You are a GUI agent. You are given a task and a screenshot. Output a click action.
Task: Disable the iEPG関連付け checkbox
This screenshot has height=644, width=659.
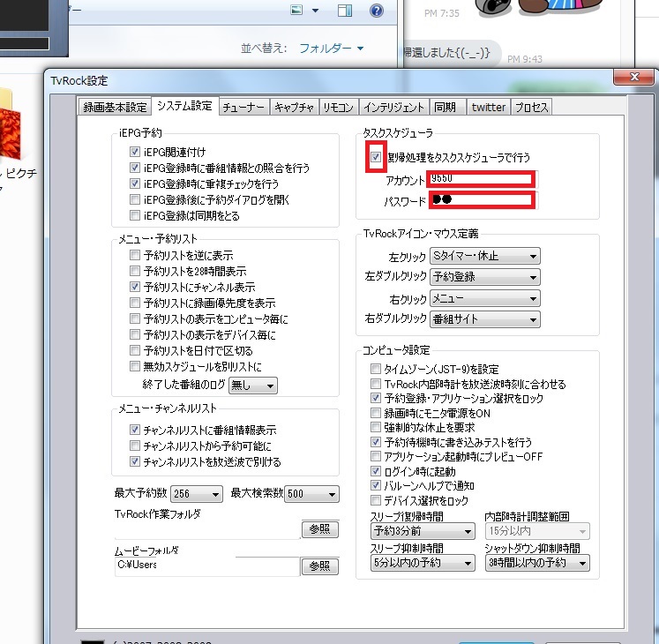point(134,152)
